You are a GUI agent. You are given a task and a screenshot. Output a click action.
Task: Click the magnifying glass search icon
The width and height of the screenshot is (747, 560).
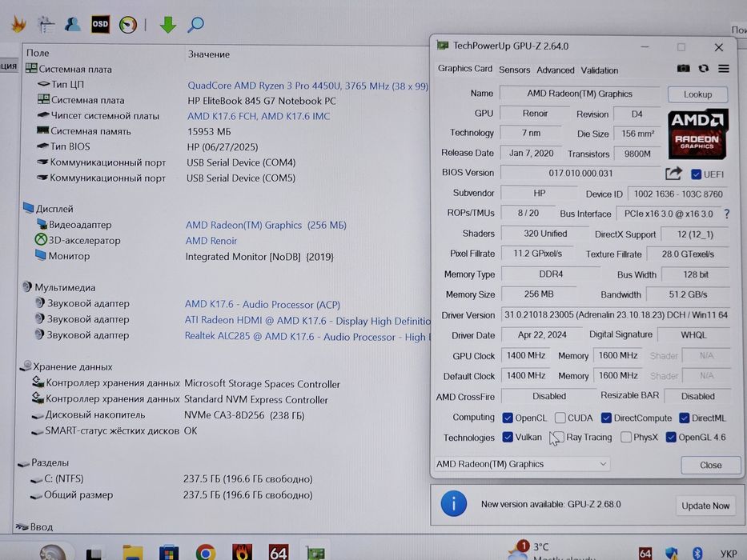(x=195, y=24)
